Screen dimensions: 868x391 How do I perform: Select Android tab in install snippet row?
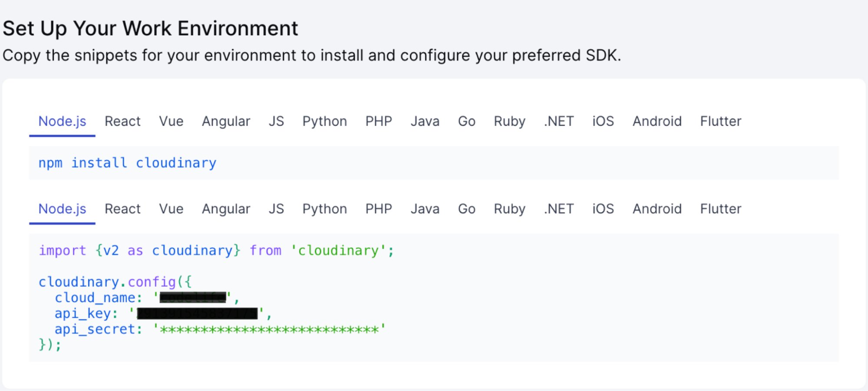657,121
